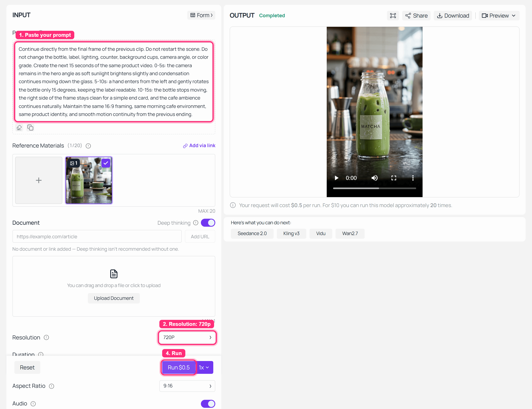This screenshot has width=532, height=409.
Task: Toggle the Deep thinking switch
Action: (x=208, y=223)
